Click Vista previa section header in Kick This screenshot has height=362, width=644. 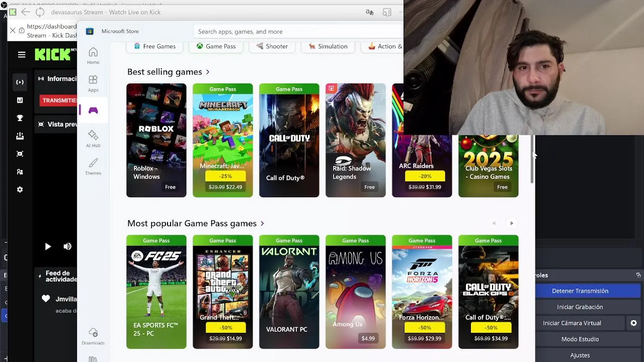57,124
